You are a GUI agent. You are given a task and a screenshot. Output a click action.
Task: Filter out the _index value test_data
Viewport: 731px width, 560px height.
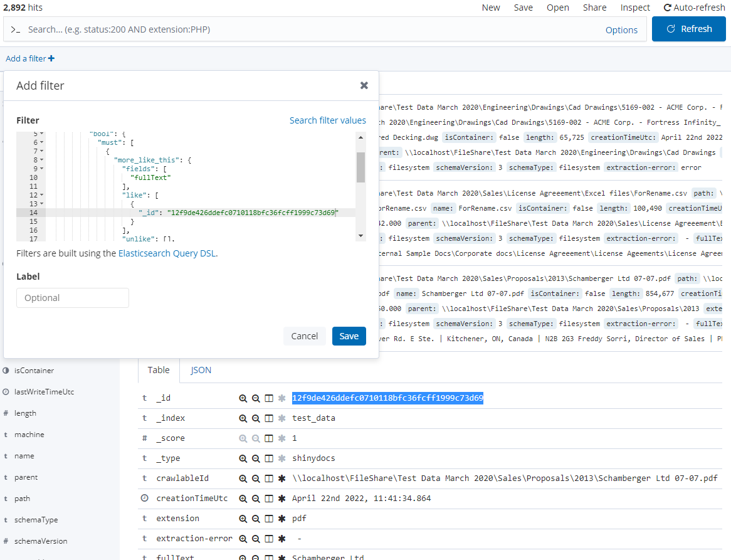(256, 418)
